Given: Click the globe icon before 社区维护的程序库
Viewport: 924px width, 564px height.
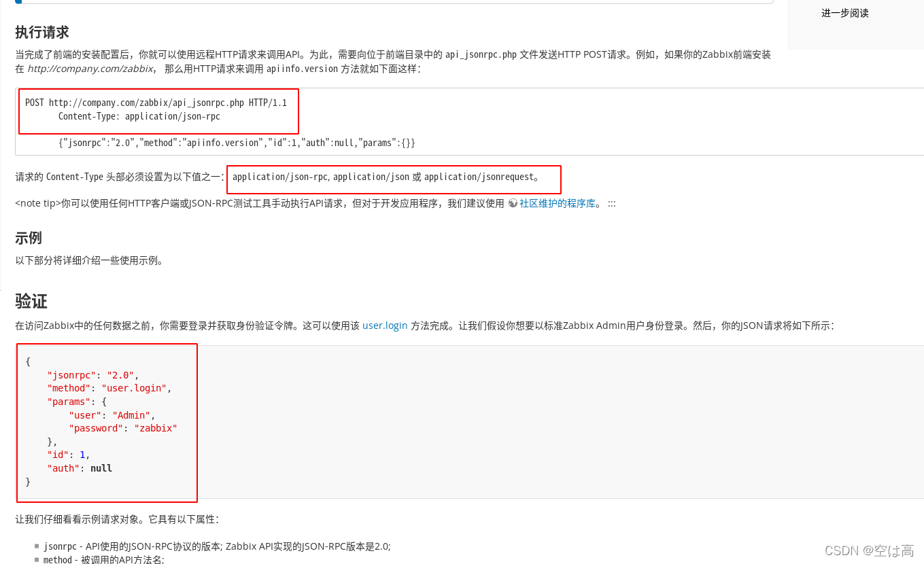Looking at the screenshot, I should point(513,203).
